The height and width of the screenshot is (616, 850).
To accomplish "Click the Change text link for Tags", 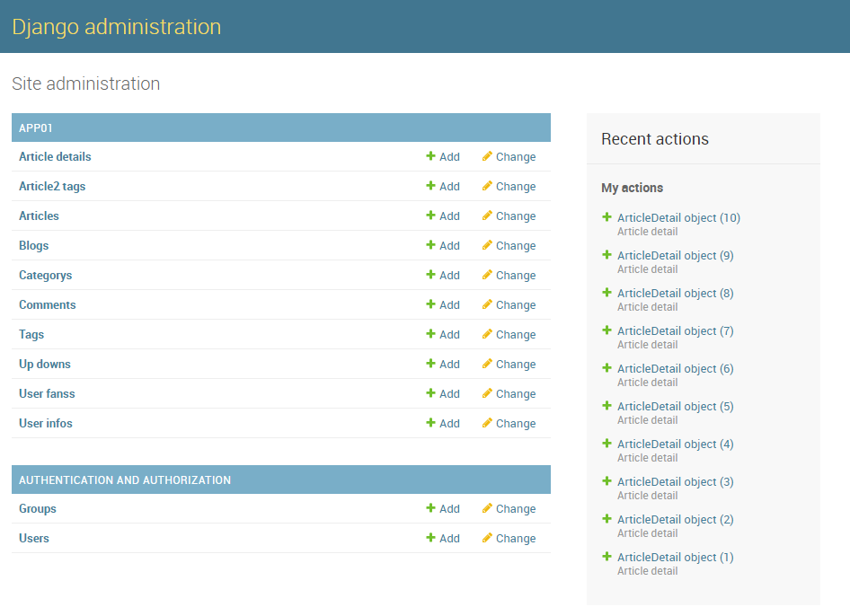I will tap(516, 334).
